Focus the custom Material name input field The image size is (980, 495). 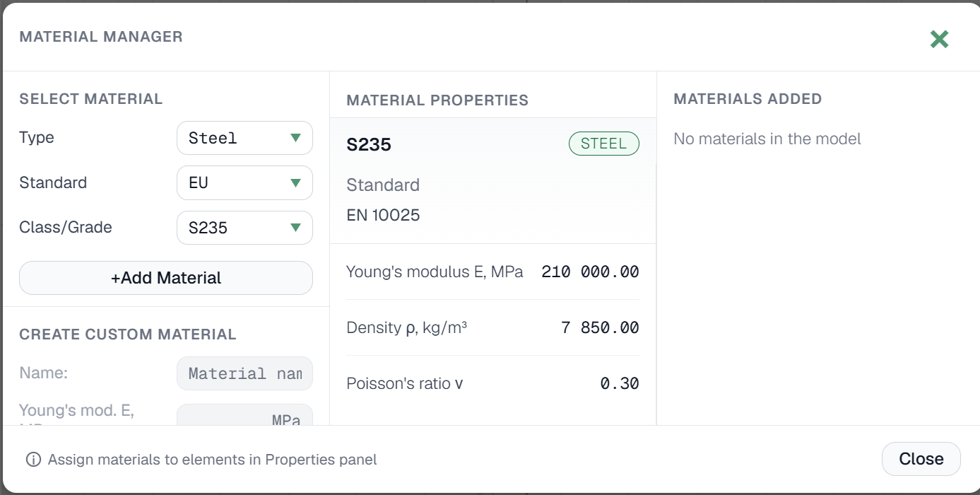coord(244,373)
